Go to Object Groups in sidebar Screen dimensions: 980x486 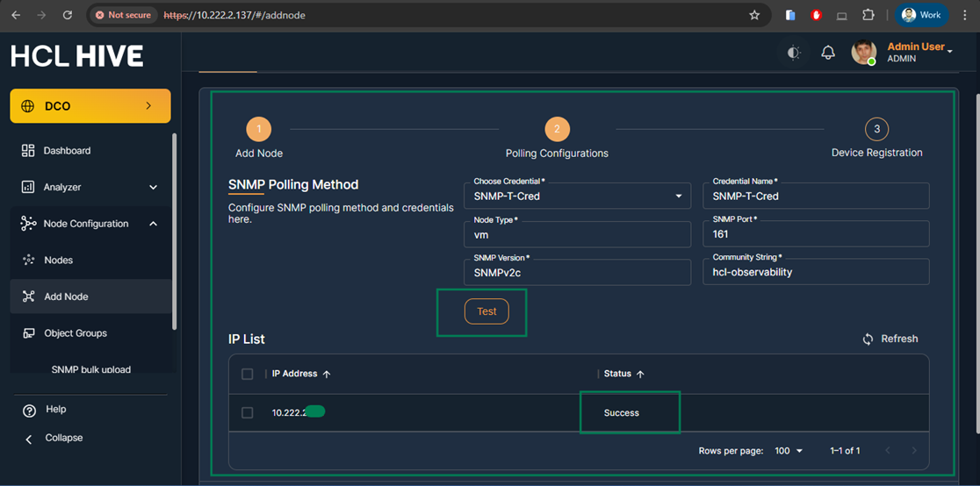pyautogui.click(x=76, y=333)
